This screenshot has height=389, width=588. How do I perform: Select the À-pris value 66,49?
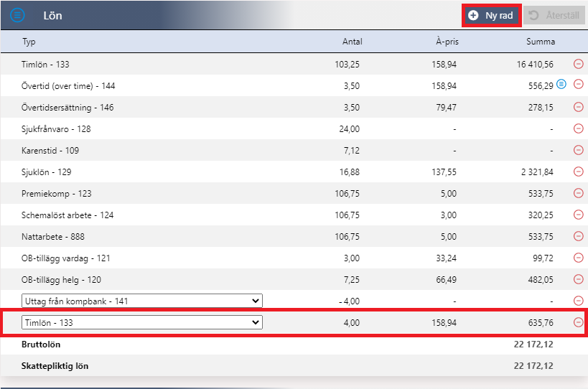[x=447, y=280]
